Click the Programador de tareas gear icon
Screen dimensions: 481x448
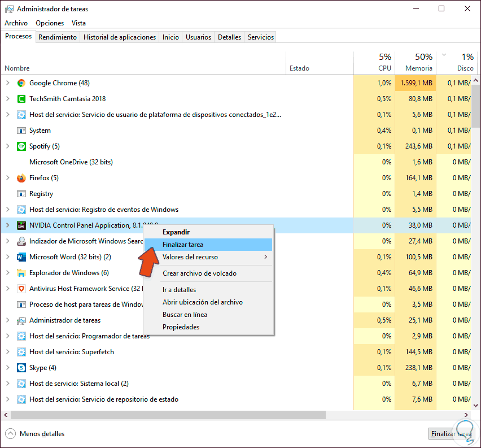21,336
